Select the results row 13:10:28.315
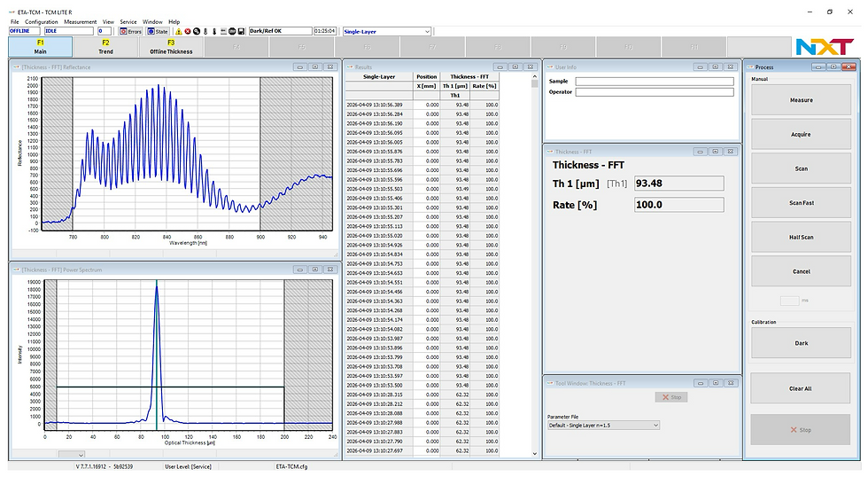 (x=422, y=395)
